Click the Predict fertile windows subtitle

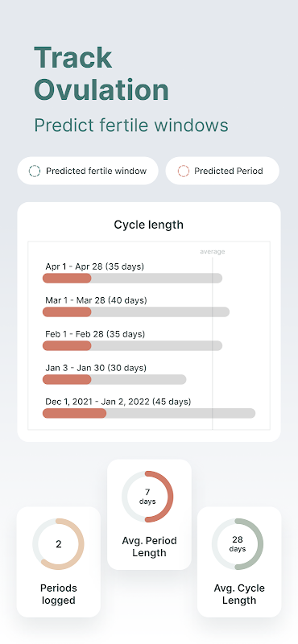pyautogui.click(x=131, y=126)
